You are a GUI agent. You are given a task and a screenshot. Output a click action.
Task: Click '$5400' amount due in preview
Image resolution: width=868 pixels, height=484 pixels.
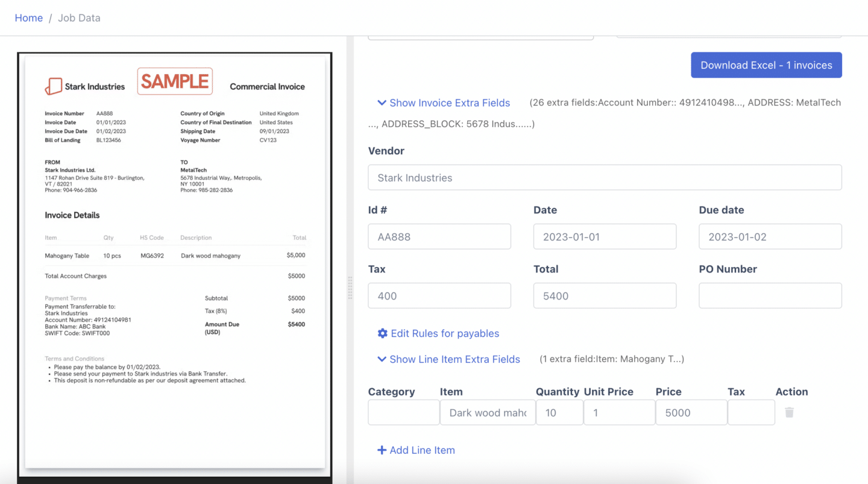click(297, 324)
